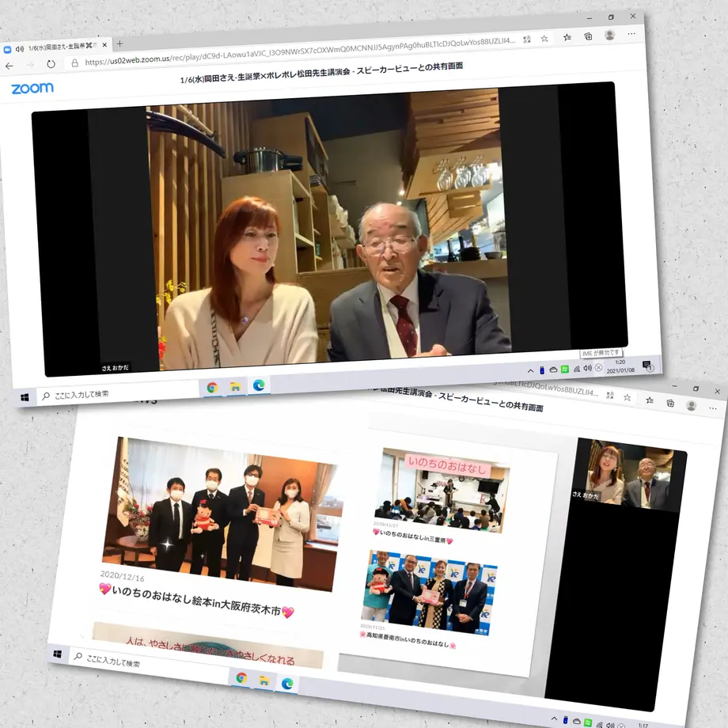Go back with the browser back arrow
Viewport: 728px width, 728px height.
(9, 66)
